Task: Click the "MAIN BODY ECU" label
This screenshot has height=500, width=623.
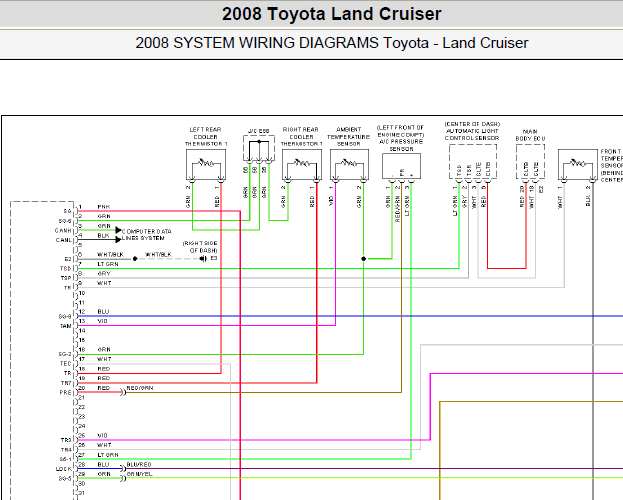Action: [530, 135]
